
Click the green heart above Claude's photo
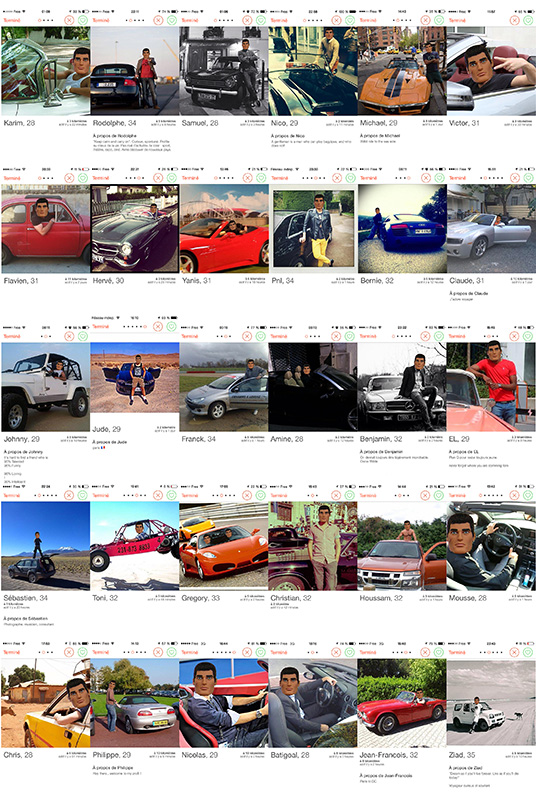528,178
